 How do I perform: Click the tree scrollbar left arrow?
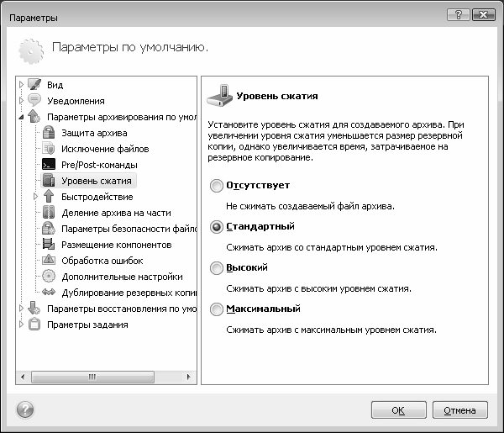23,377
